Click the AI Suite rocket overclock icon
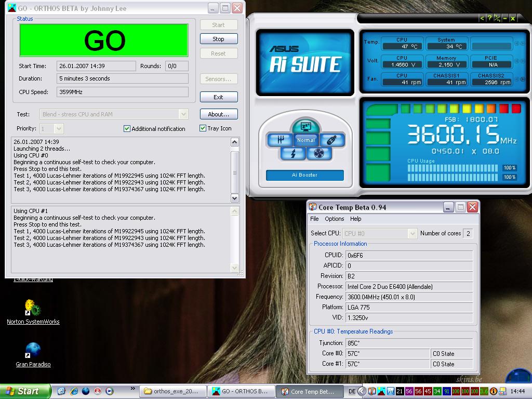 [x=331, y=140]
